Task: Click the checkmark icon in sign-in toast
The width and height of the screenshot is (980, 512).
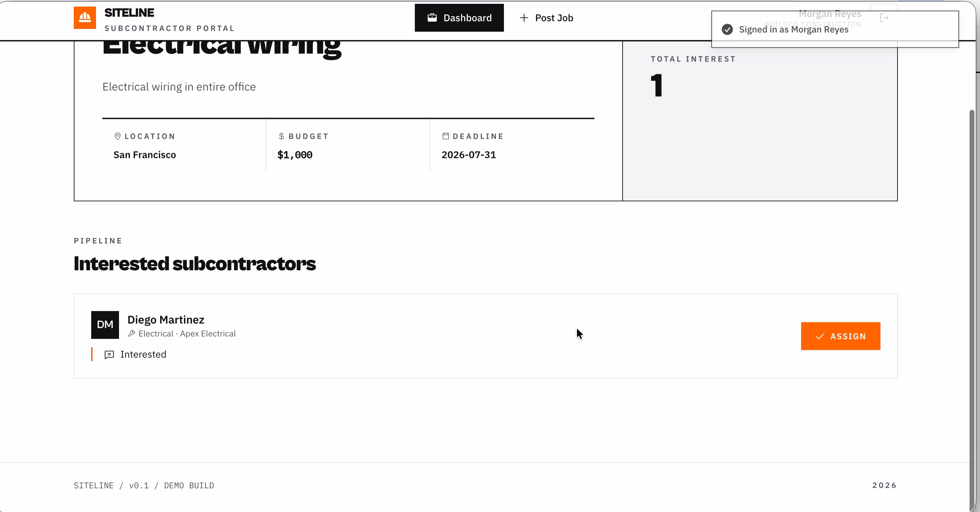Action: click(x=727, y=30)
